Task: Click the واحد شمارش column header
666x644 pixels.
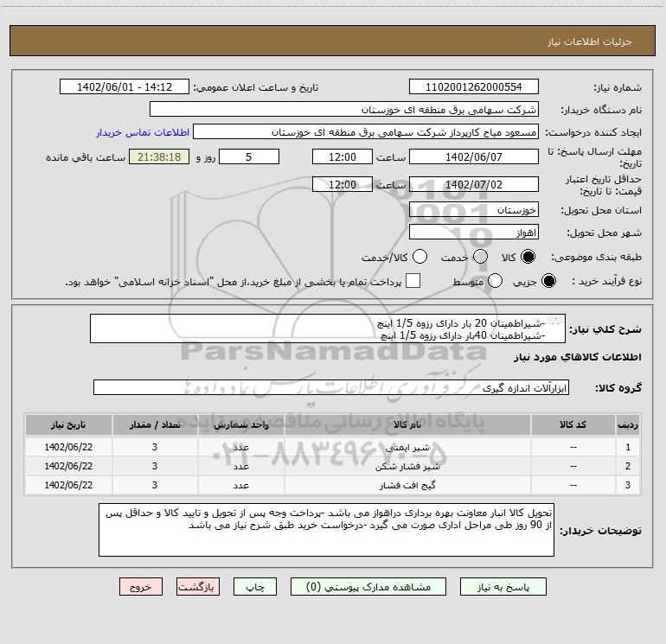Action: pos(240,424)
